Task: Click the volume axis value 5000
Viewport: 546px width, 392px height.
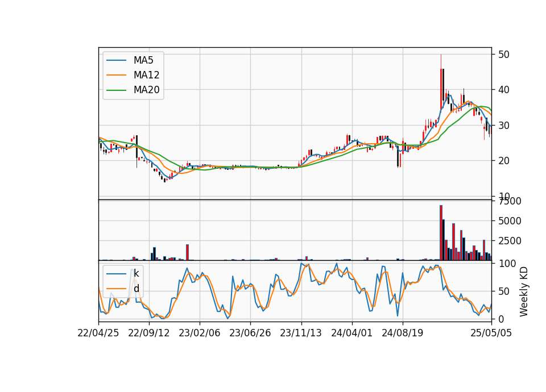Action: tap(510, 221)
